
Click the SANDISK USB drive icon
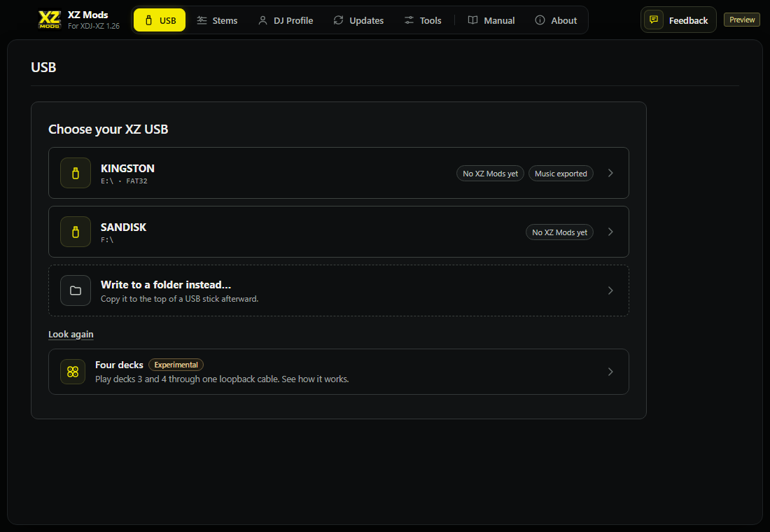coord(76,232)
